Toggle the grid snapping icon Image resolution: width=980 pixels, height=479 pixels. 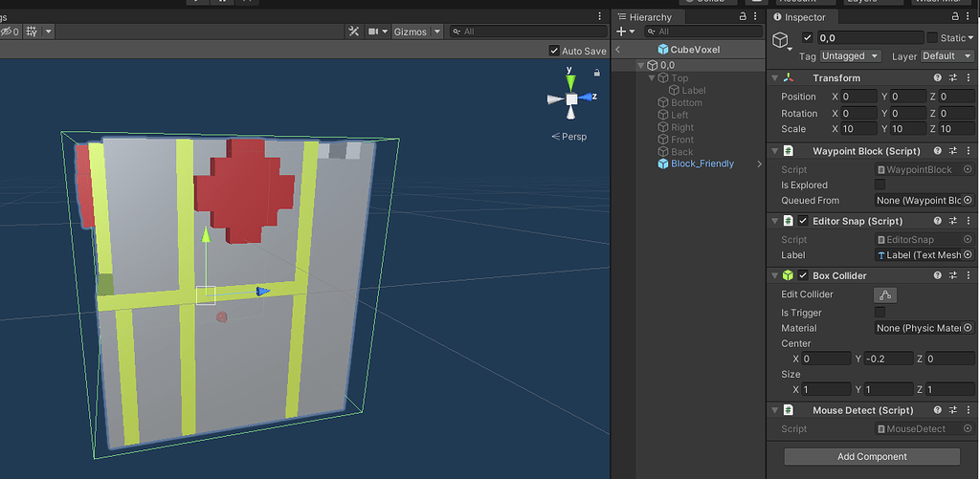32,32
